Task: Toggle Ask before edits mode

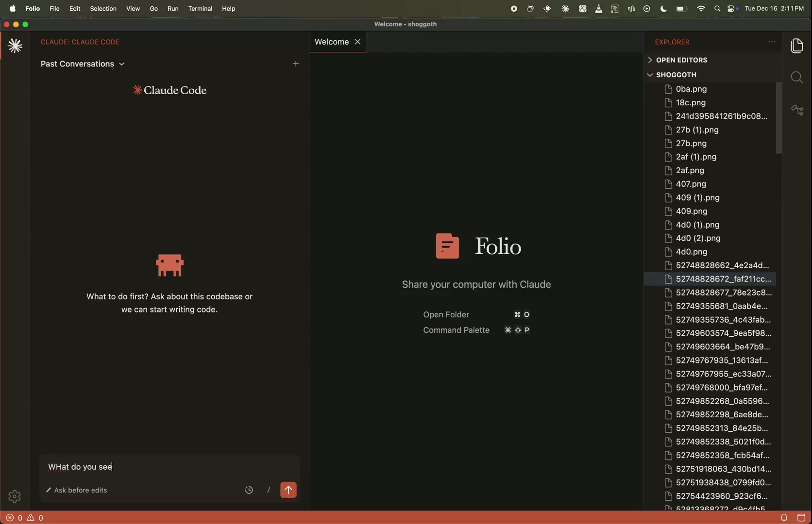Action: [x=77, y=490]
